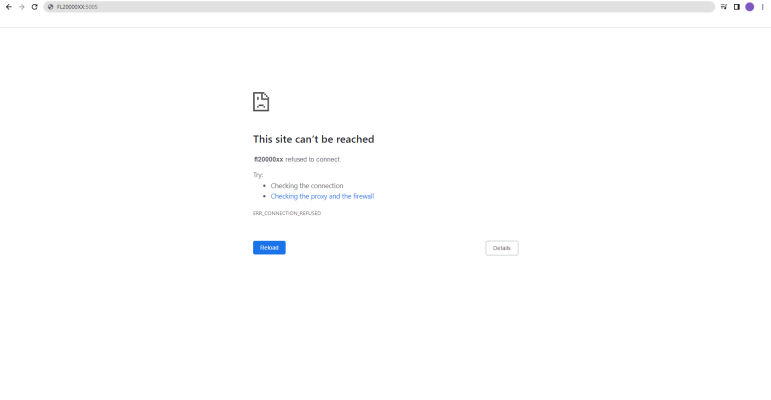Click the Try: label
This screenshot has height=400, width=771.
pyautogui.click(x=258, y=175)
